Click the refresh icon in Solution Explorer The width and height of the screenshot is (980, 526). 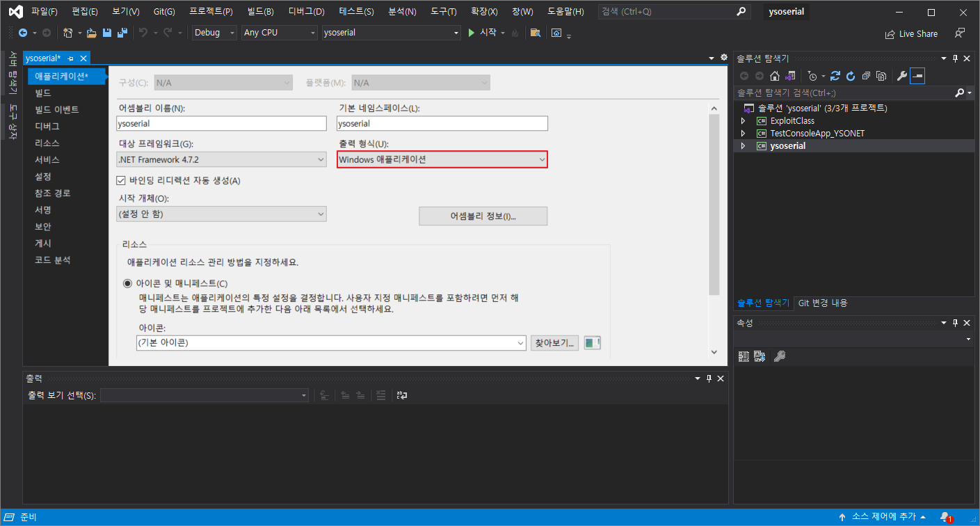pos(851,76)
